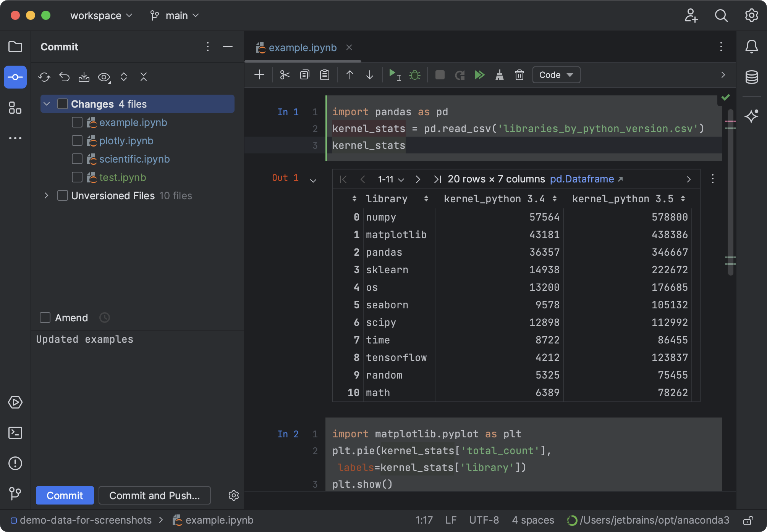Enable the Amend checkbox
The image size is (767, 532).
coord(45,317)
